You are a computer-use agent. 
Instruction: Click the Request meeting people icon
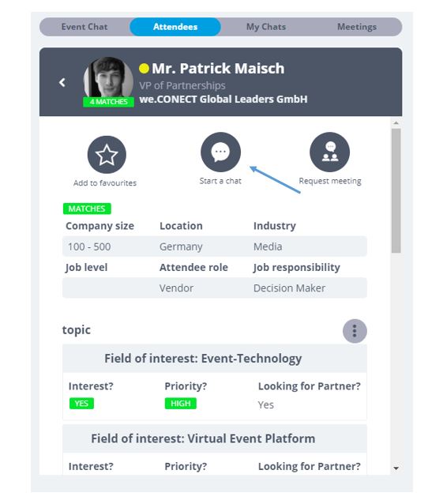(x=329, y=152)
